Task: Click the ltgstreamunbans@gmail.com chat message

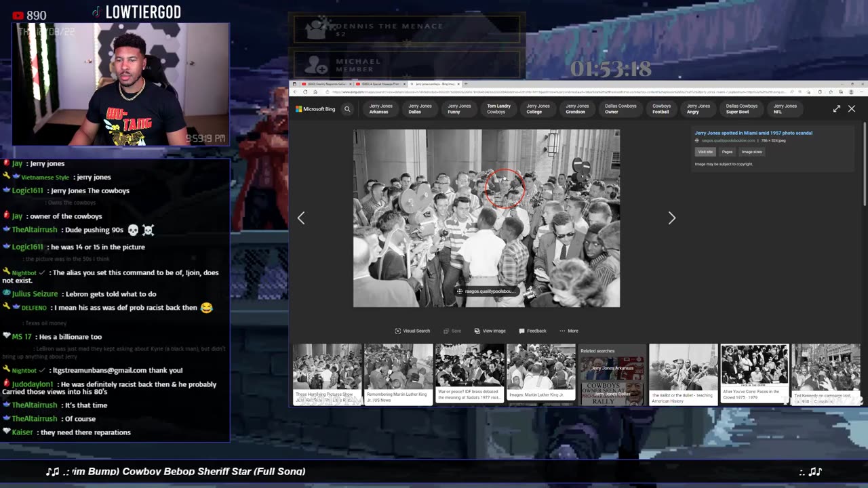Action: coord(92,370)
